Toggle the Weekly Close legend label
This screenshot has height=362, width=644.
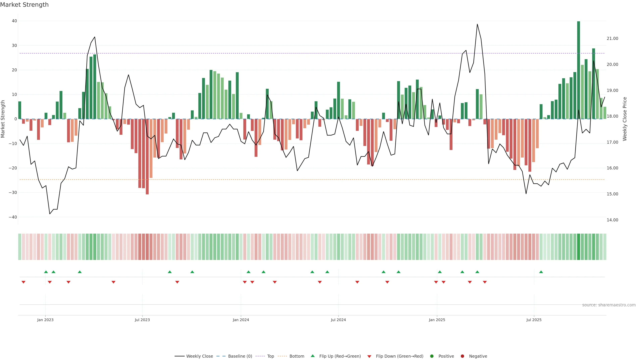click(x=200, y=356)
